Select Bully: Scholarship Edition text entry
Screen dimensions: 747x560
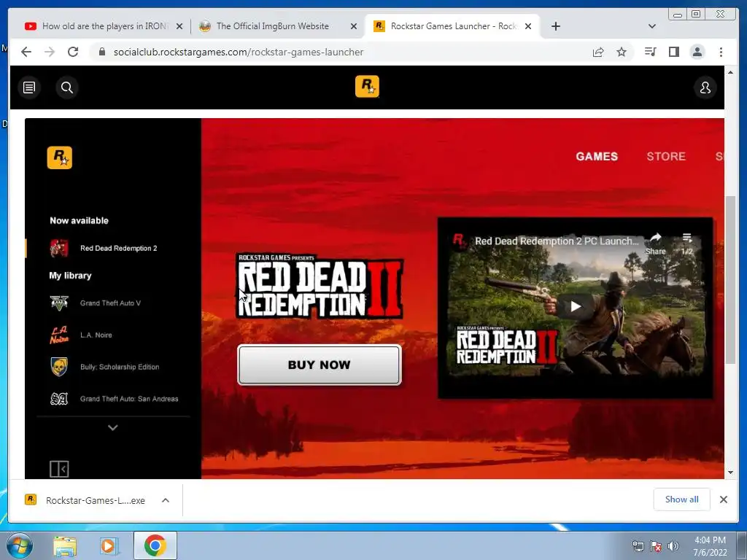click(x=120, y=367)
